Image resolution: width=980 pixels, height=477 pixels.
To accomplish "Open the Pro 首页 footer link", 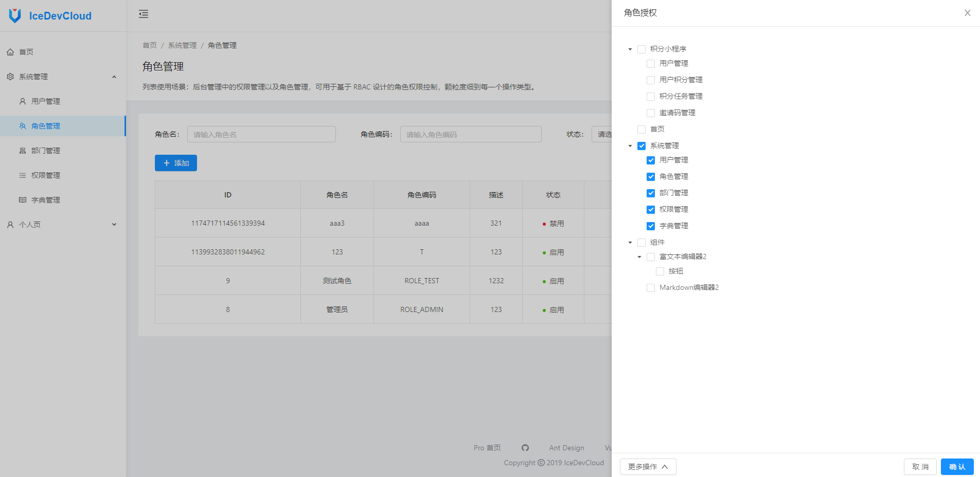I will (x=487, y=448).
